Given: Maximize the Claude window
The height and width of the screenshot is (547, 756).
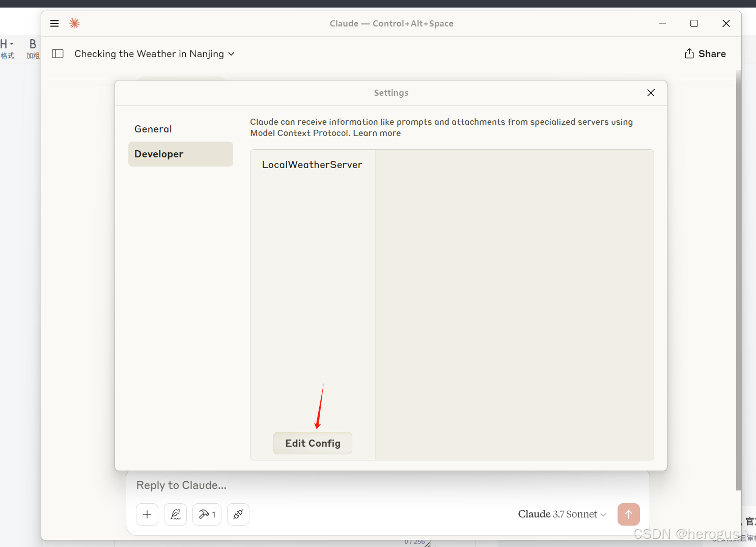Looking at the screenshot, I should 694,23.
